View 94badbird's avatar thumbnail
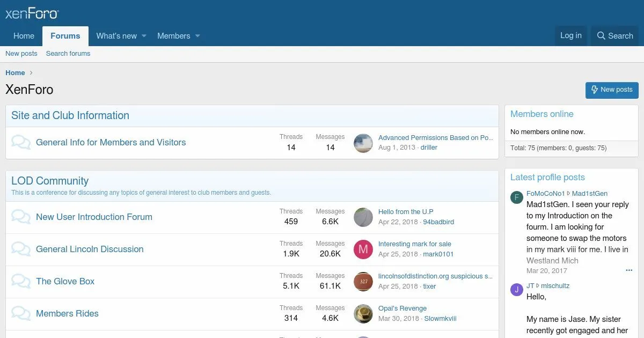Viewport: 644px width, 338px height. [363, 217]
